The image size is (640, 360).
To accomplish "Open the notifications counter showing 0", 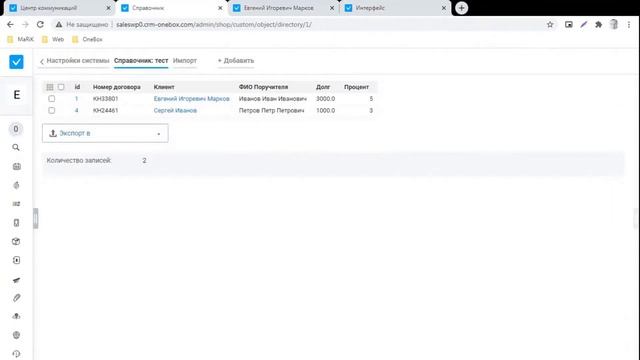I will click(16, 129).
